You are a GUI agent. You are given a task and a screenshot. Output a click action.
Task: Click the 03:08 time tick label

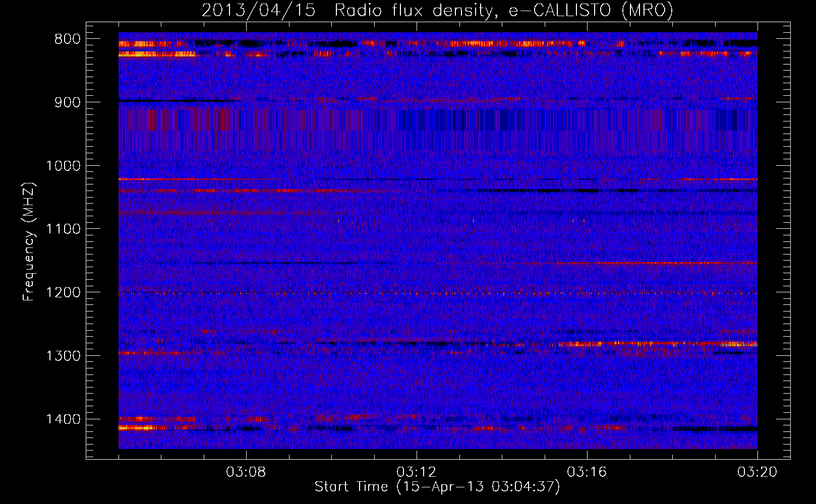tap(246, 472)
